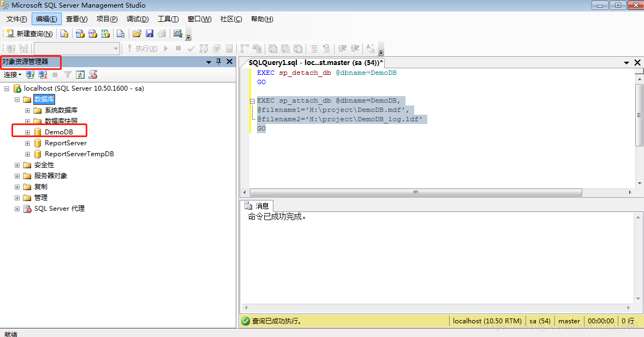Click the Parse checkmark icon
This screenshot has width=644, height=337.
(191, 49)
